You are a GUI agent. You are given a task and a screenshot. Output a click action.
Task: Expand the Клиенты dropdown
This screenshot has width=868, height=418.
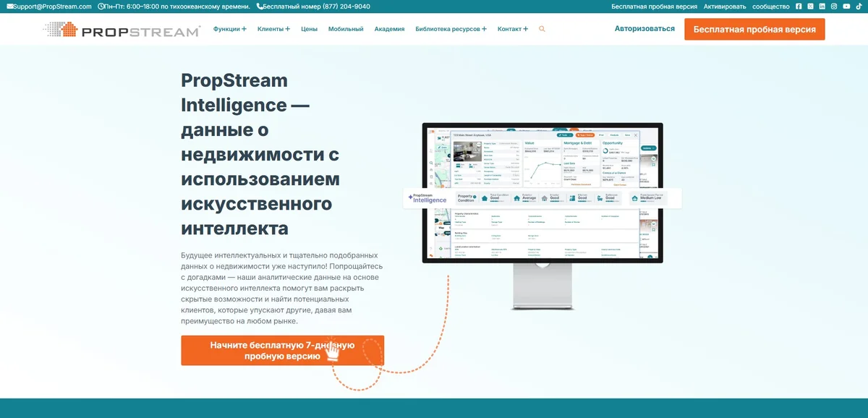[273, 30]
